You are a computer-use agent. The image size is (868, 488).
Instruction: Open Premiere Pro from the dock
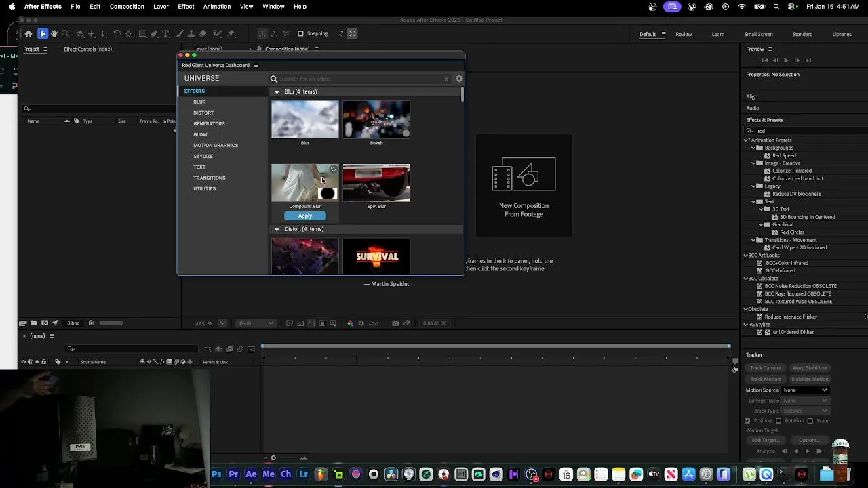233,474
